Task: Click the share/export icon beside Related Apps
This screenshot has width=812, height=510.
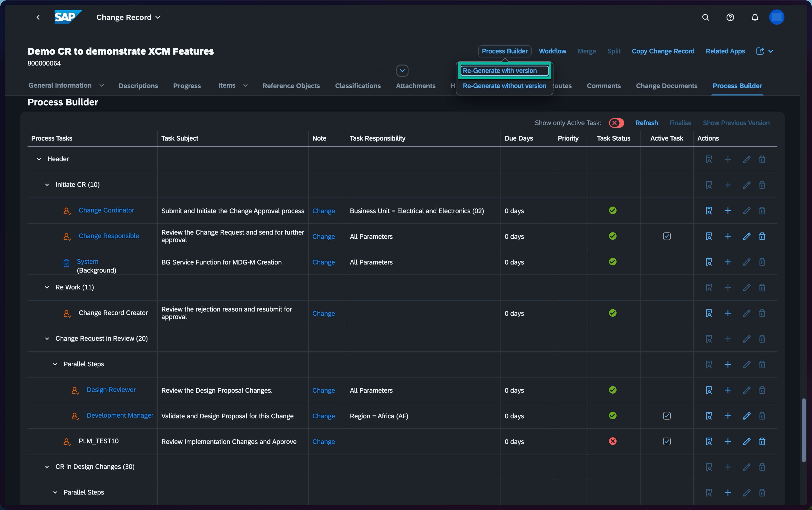Action: pyautogui.click(x=760, y=51)
